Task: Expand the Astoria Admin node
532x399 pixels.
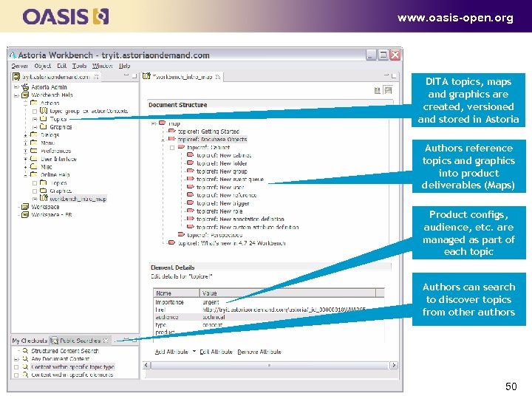Action: pos(16,87)
